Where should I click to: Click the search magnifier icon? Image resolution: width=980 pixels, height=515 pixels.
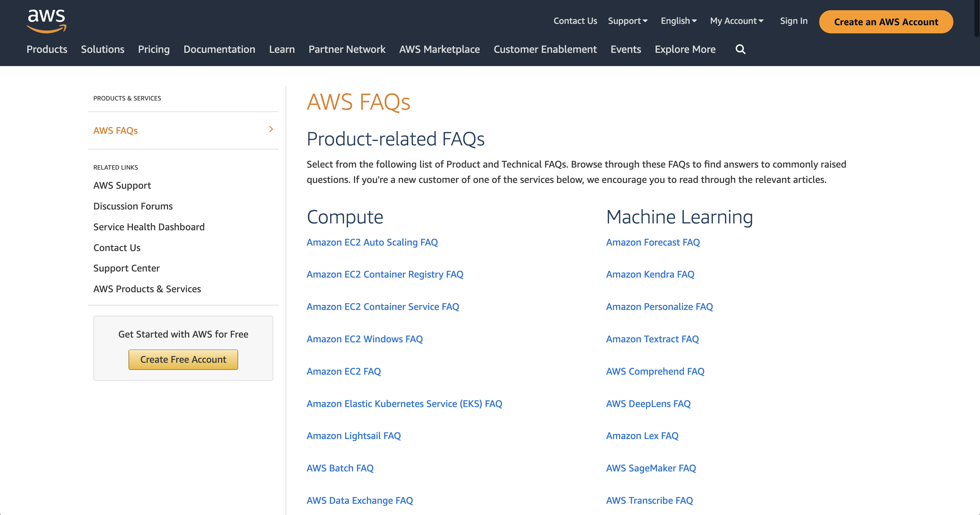pos(741,49)
